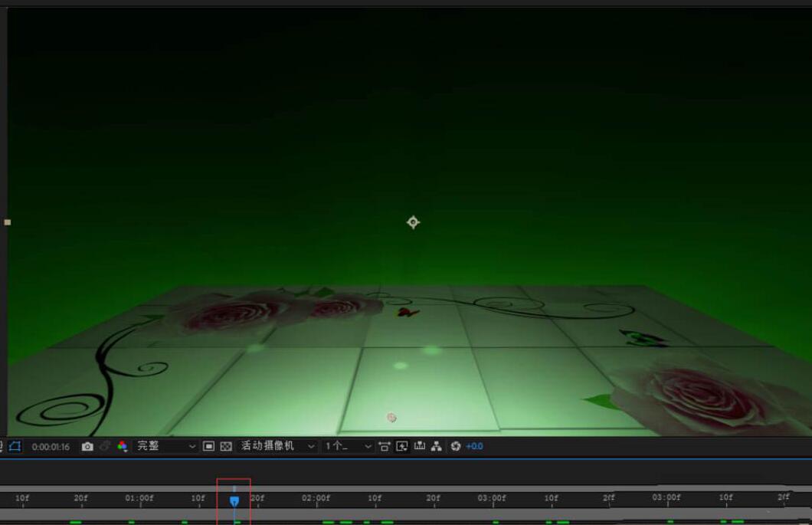Open the resolution dropdown showing 完整
The height and width of the screenshot is (525, 812).
(x=166, y=446)
